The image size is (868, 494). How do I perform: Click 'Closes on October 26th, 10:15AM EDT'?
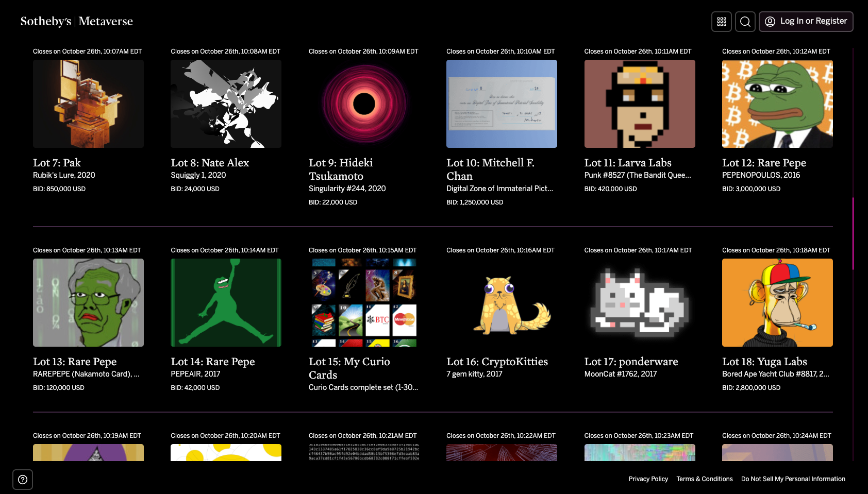click(363, 250)
